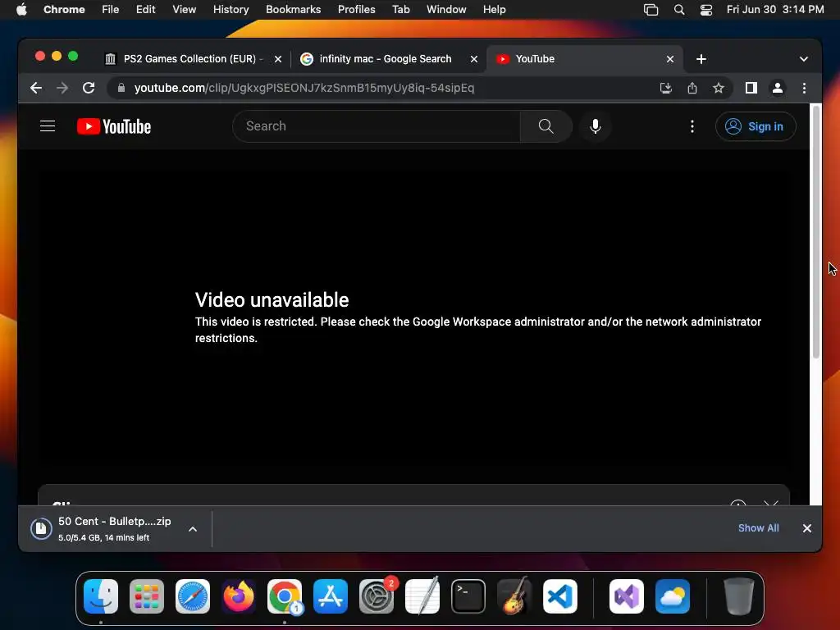Open the Chrome application menu
The image size is (840, 630).
[x=64, y=10]
